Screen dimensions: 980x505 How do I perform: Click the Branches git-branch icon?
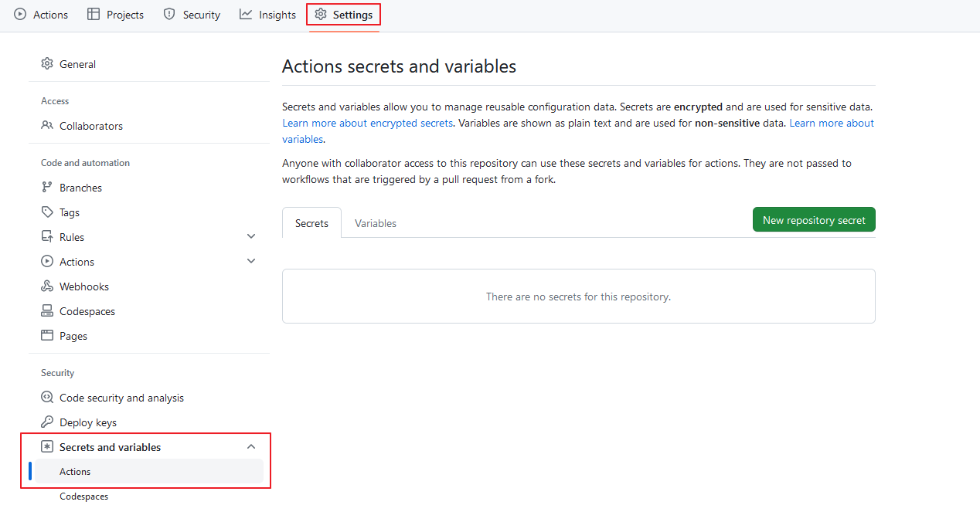click(47, 188)
